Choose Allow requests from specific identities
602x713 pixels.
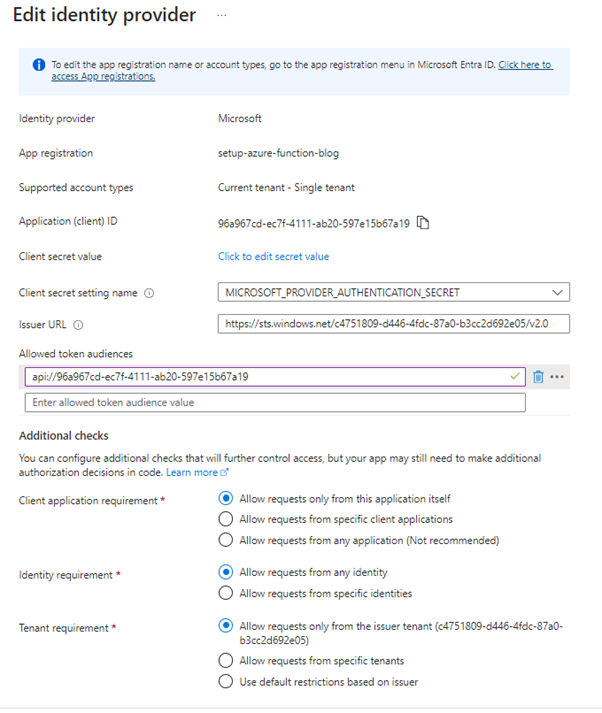tap(225, 593)
